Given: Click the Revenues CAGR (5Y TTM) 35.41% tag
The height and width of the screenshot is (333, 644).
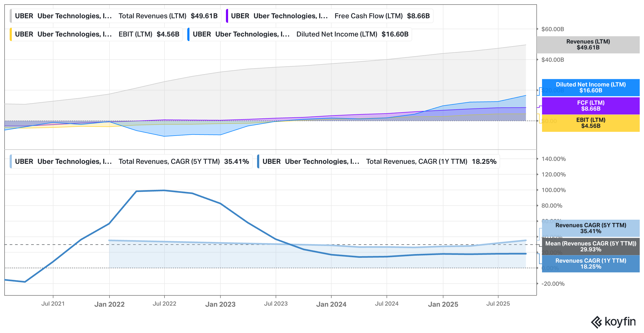Looking at the screenshot, I should point(591,228).
